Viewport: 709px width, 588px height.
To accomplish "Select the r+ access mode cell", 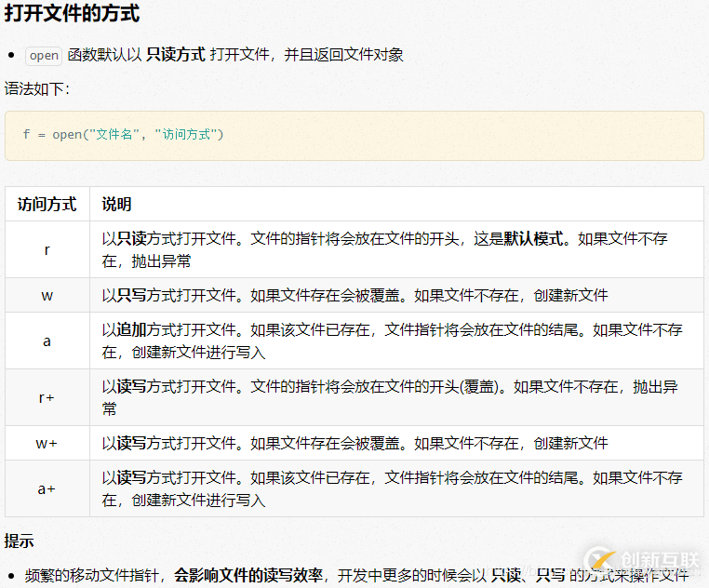I will (x=47, y=397).
